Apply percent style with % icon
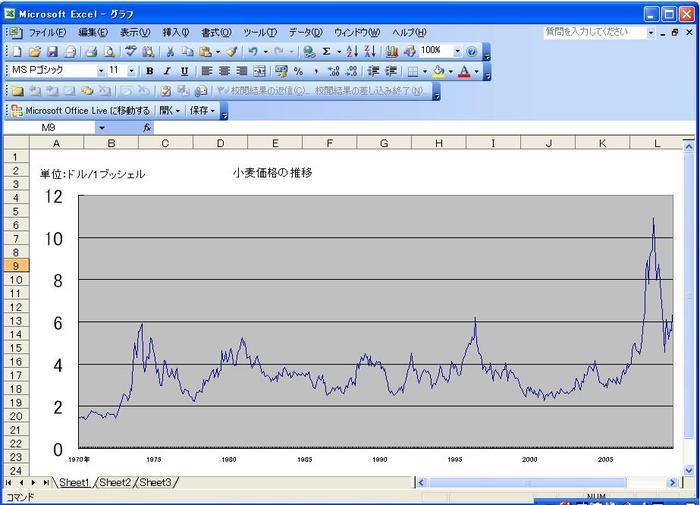 (x=298, y=71)
